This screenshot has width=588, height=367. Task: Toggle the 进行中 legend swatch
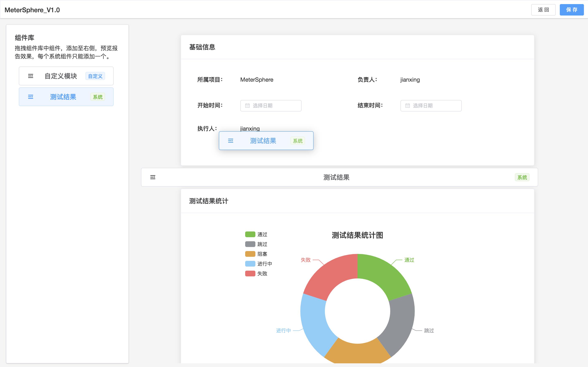tap(250, 264)
